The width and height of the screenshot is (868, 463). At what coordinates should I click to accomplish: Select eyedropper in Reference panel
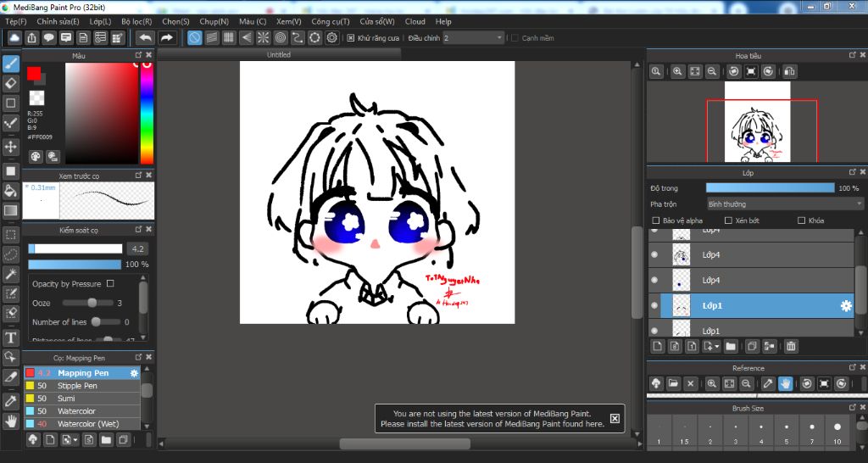click(768, 383)
